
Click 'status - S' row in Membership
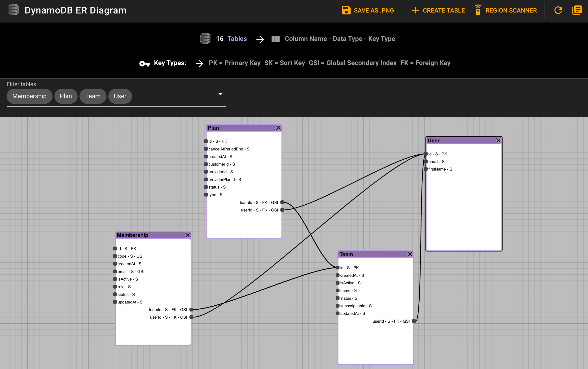(x=126, y=294)
